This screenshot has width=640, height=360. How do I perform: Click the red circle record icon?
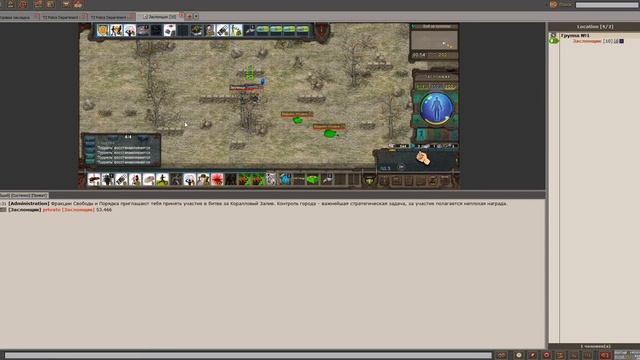[x=547, y=356]
